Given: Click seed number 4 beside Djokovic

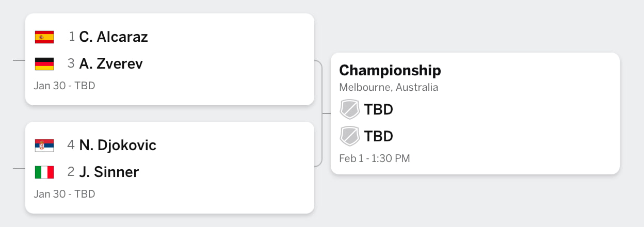Looking at the screenshot, I should [71, 145].
